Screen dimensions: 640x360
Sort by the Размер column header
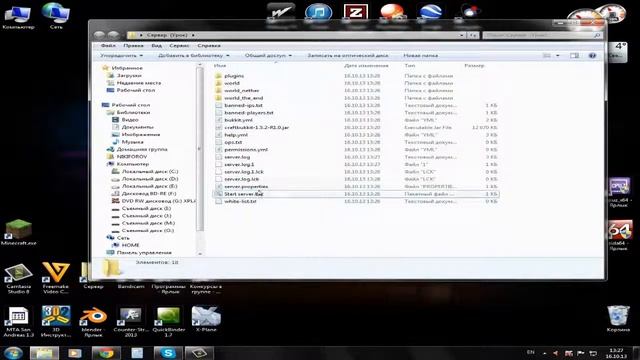[x=474, y=66]
